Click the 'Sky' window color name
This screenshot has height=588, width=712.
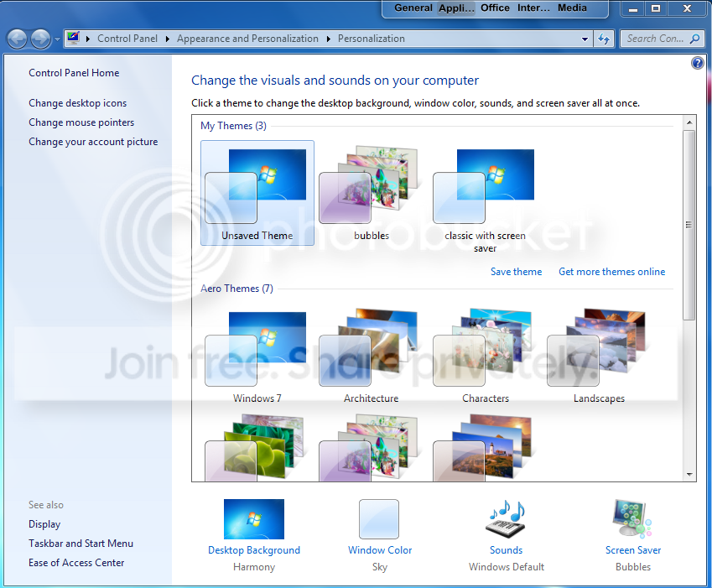380,567
